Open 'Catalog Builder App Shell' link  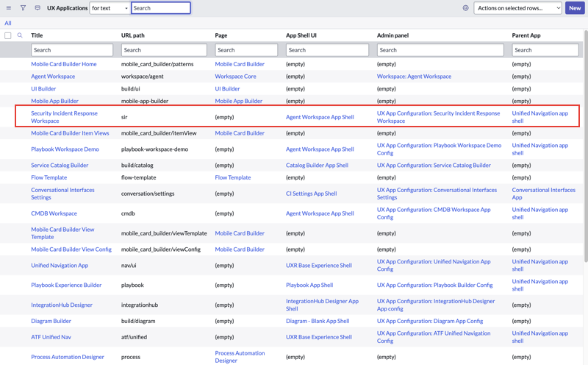(317, 166)
